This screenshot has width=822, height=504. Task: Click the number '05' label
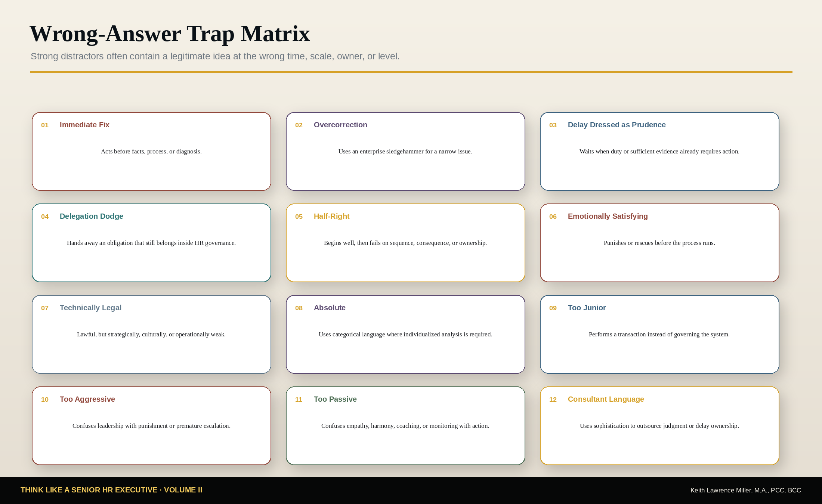pyautogui.click(x=299, y=217)
